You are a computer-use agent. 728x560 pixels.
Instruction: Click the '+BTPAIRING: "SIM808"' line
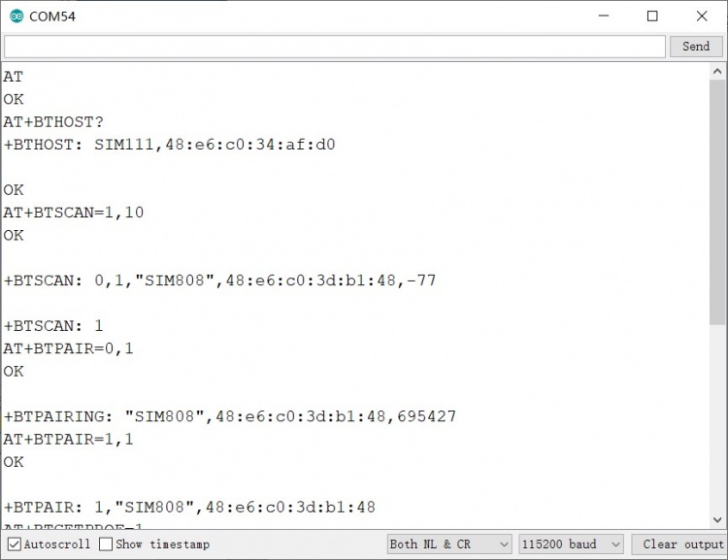pyautogui.click(x=230, y=416)
